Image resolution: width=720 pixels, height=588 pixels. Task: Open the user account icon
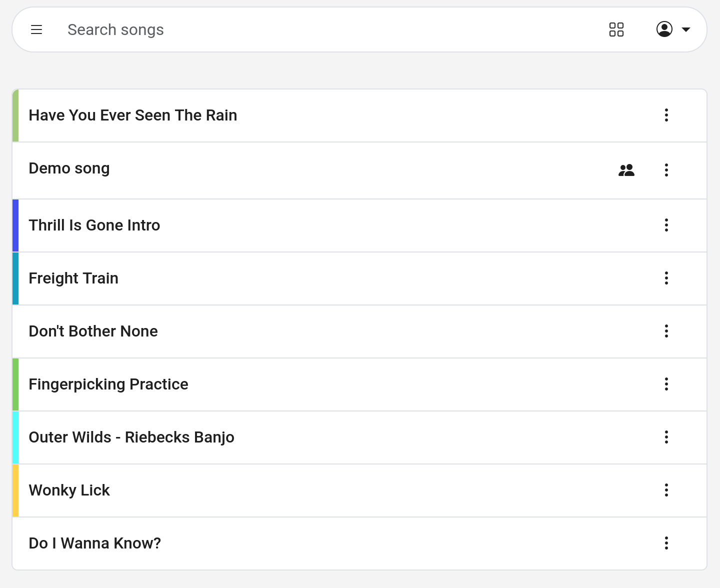(664, 29)
